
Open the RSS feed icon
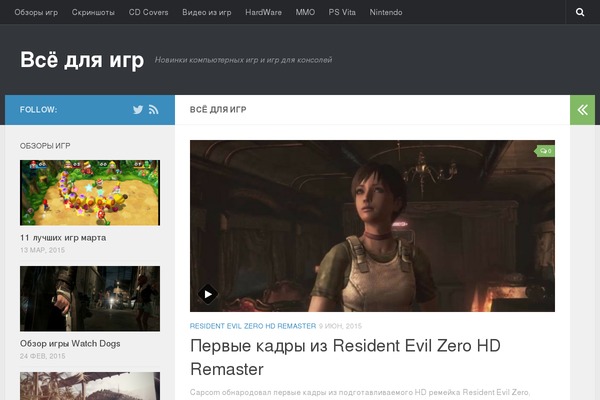pos(153,110)
